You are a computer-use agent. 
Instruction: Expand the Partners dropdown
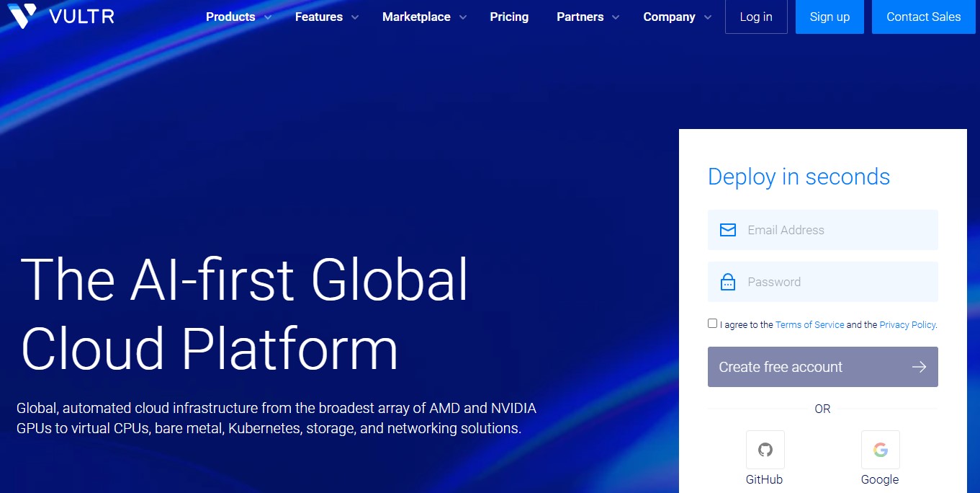coord(580,17)
